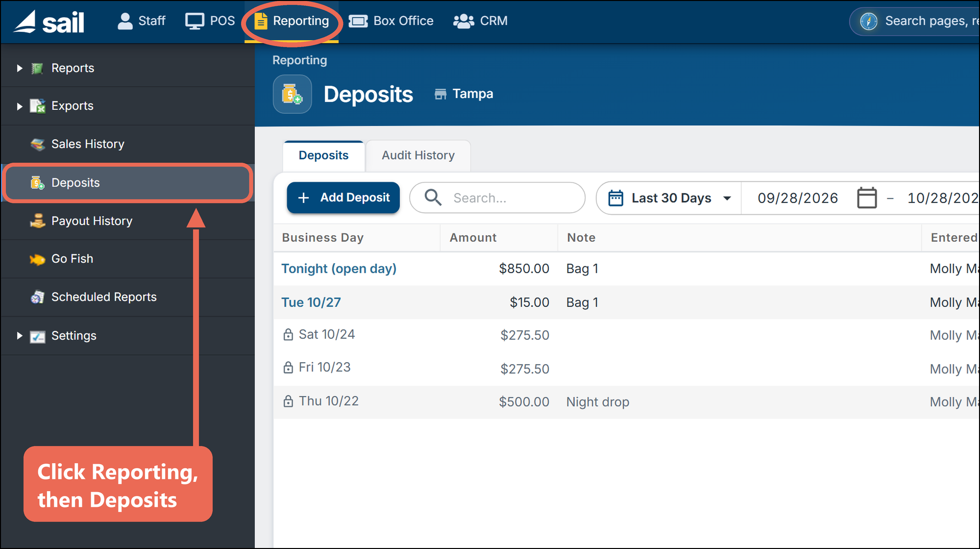The width and height of the screenshot is (980, 549).
Task: Open start date calendar picker icon
Action: tap(867, 198)
